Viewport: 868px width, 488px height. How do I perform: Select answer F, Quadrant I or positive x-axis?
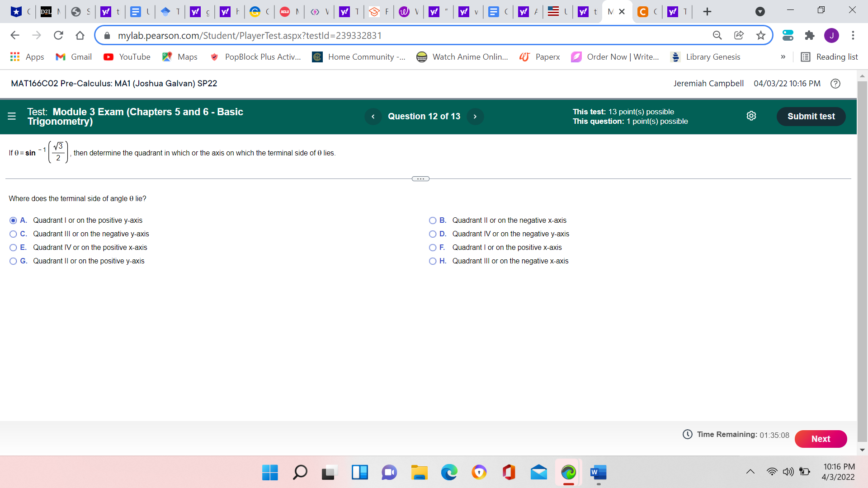point(433,247)
